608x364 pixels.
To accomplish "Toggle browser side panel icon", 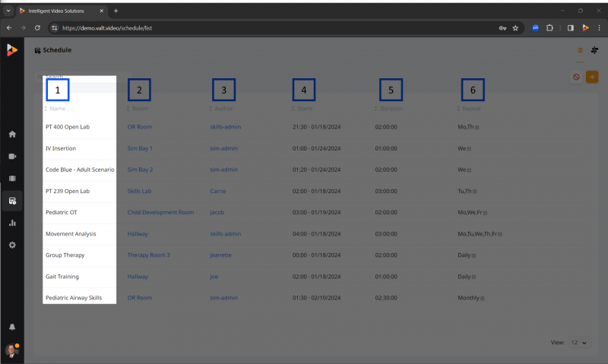I will [x=571, y=28].
